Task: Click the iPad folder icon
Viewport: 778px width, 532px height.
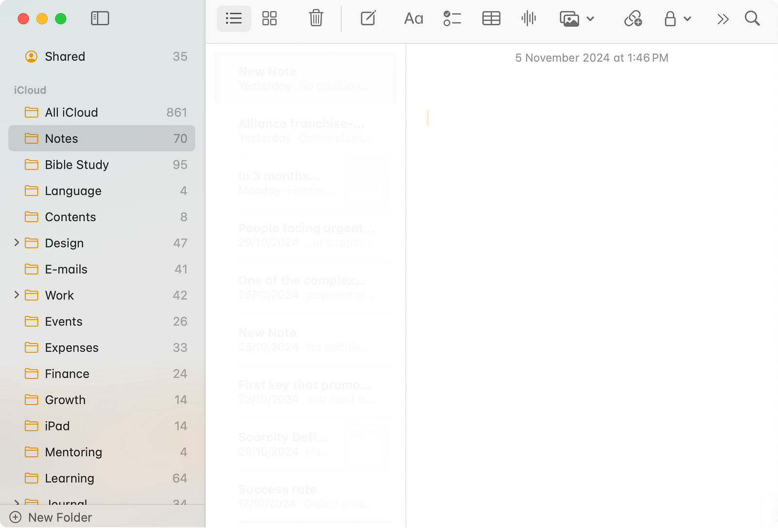Action: click(32, 426)
